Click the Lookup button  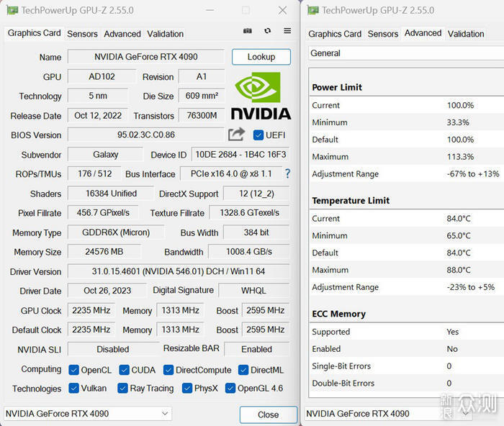(261, 57)
